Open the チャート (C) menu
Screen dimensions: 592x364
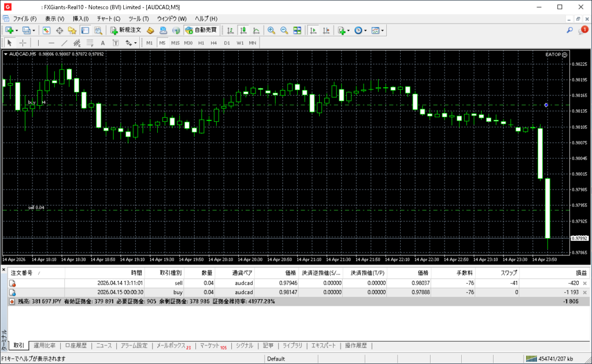(109, 18)
